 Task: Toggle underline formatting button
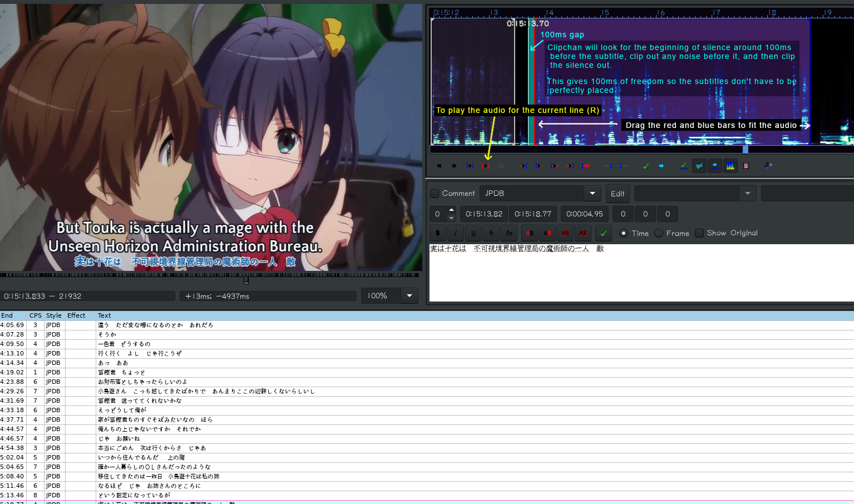[x=473, y=233]
